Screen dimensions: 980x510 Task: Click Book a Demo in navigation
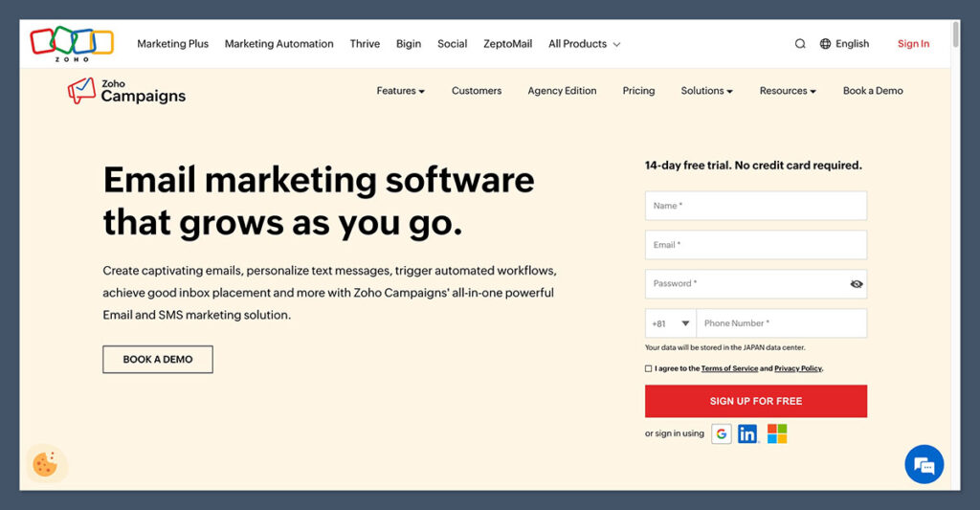[873, 91]
